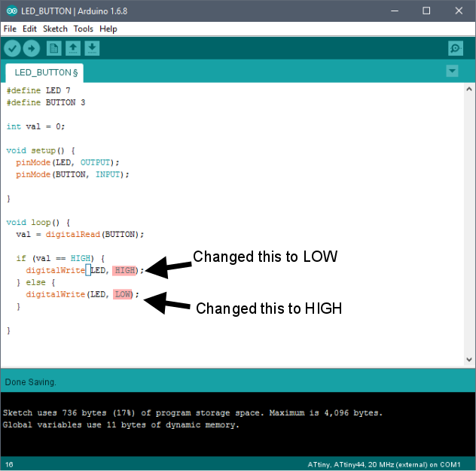Maximize the Arduino window

pyautogui.click(x=426, y=11)
